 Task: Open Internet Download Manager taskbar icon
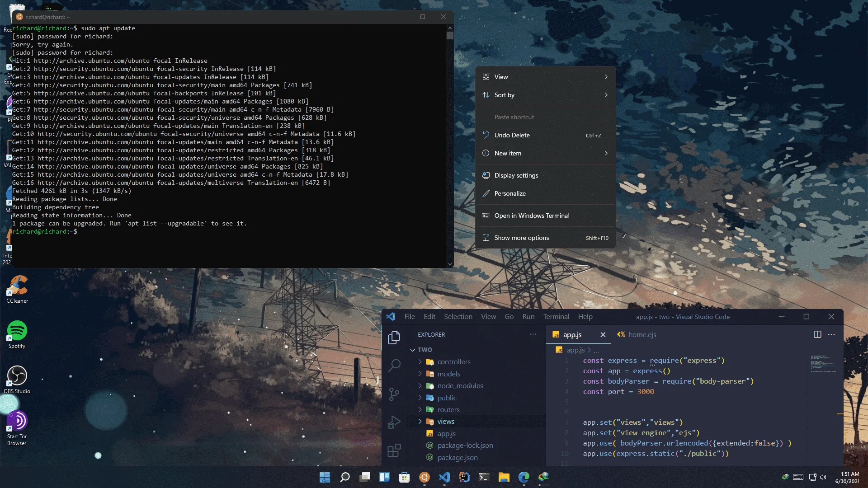click(x=543, y=477)
